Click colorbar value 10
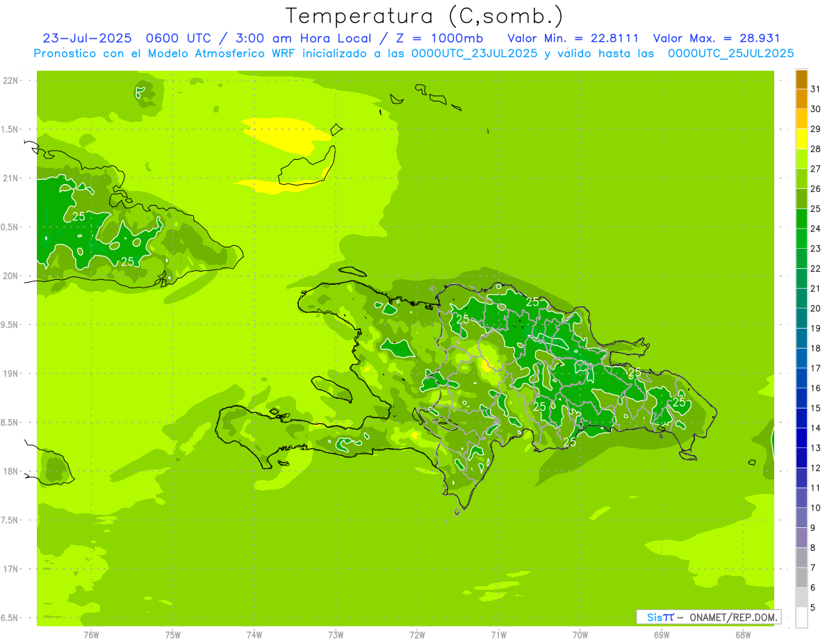The image size is (834, 644). click(x=815, y=508)
